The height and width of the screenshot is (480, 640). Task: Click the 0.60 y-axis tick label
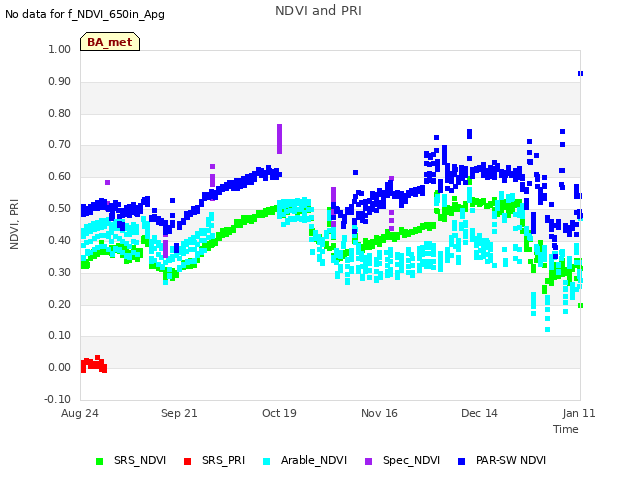pos(60,176)
